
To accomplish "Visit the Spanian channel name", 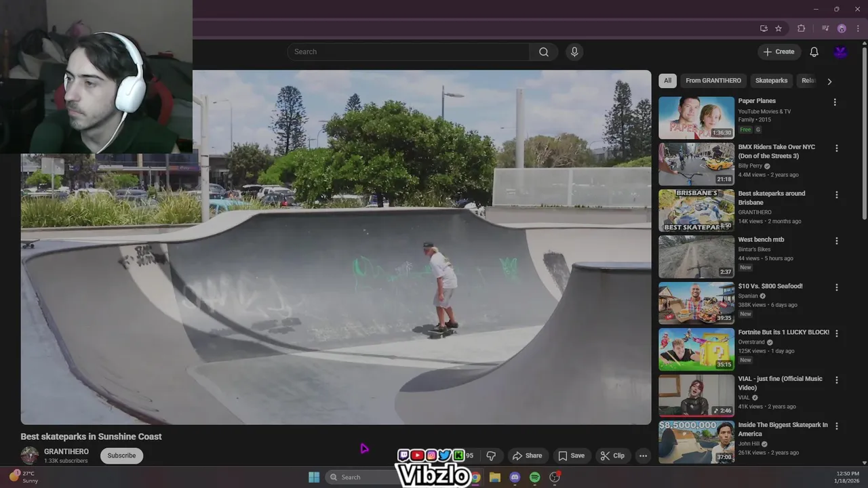I will pos(749,296).
